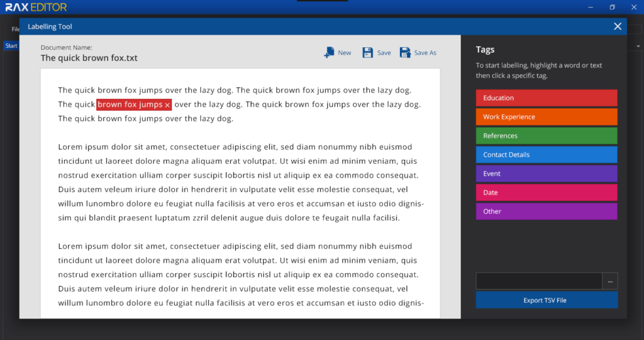The image size is (644, 340).
Task: Click Export TSV File button
Action: [x=547, y=300]
